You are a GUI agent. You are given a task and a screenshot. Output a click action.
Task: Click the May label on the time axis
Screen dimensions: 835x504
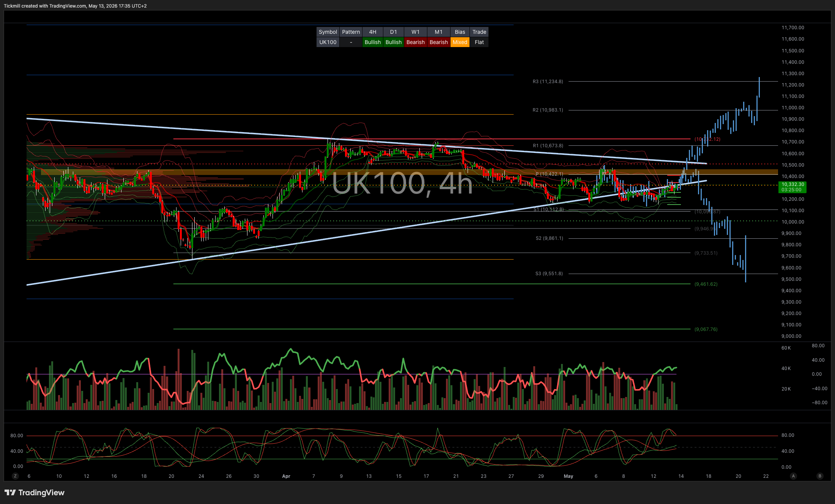click(569, 476)
